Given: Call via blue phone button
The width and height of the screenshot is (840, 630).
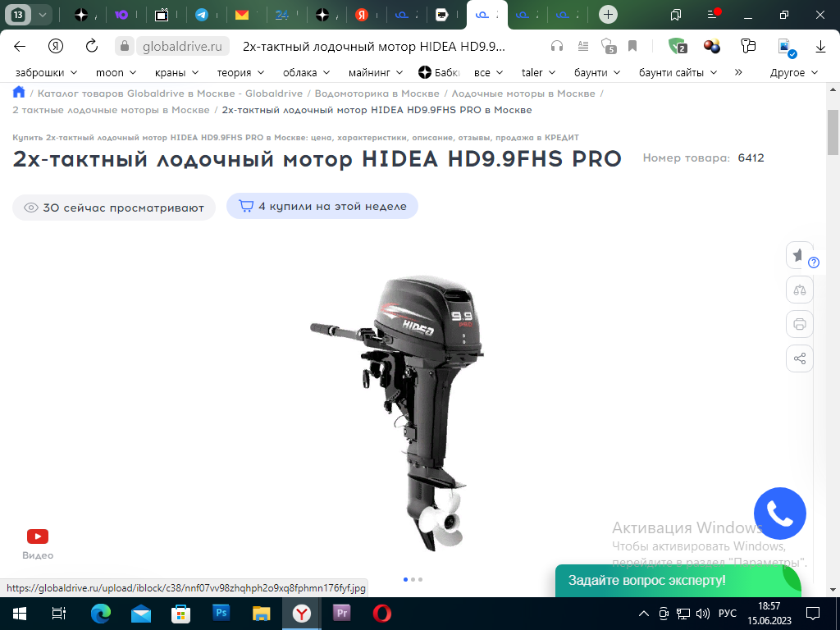Looking at the screenshot, I should point(780,514).
